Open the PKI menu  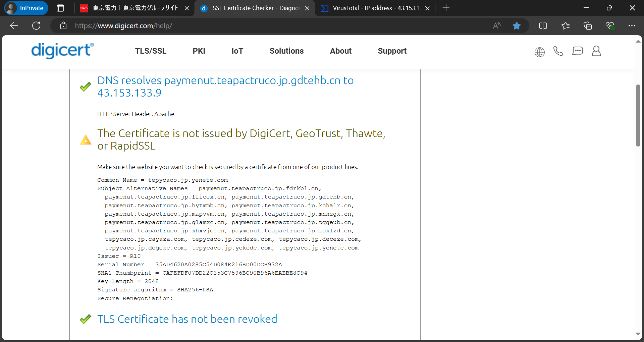pos(199,51)
